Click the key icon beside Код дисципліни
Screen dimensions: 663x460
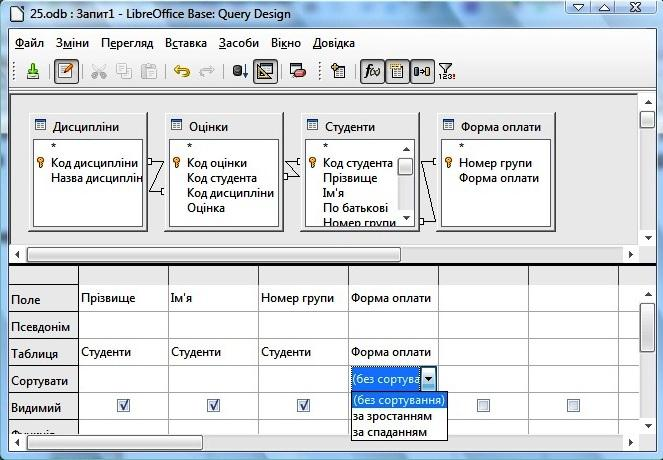(41, 162)
